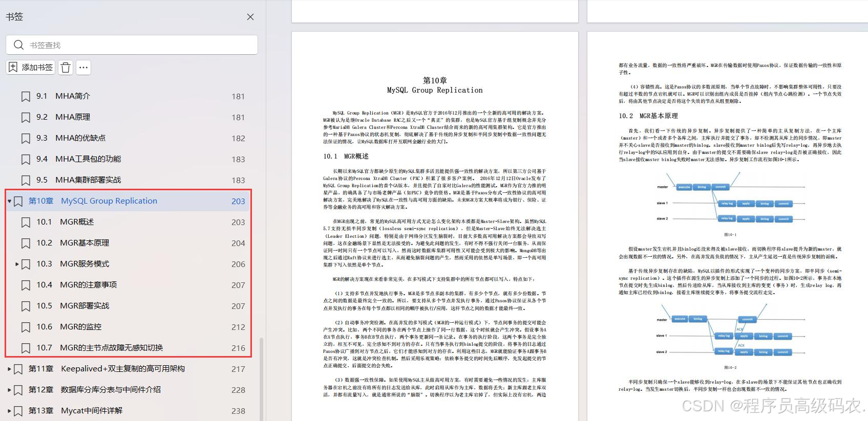Open the three-dots more options button
The height and width of the screenshot is (421, 868).
pyautogui.click(x=84, y=67)
